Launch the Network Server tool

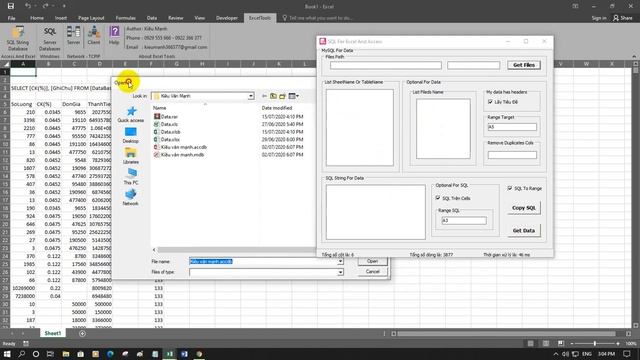pos(73,36)
